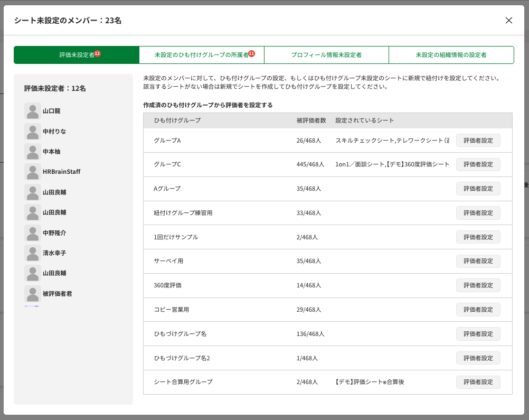Click the HRBrainStaff avatar icon
529x420 pixels.
(32, 172)
